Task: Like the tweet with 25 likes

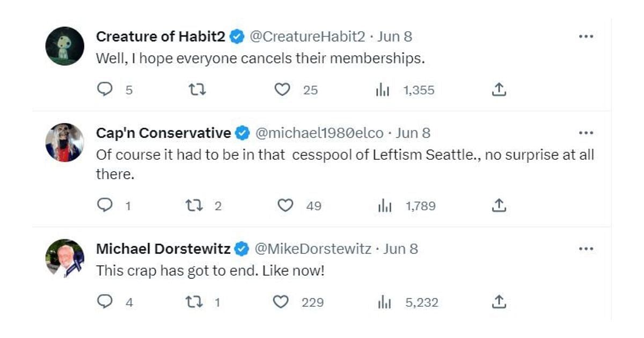Action: [x=282, y=90]
